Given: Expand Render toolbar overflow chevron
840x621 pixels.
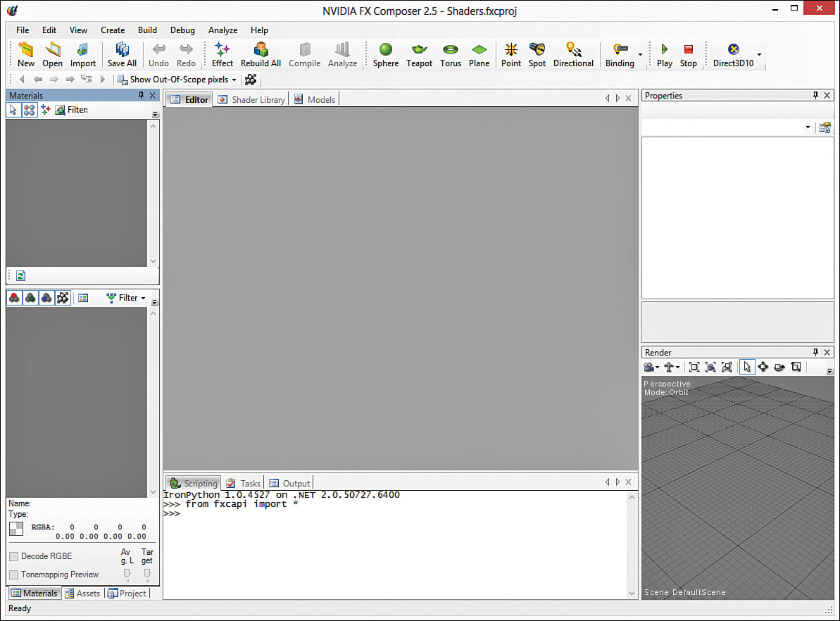Looking at the screenshot, I should tap(830, 371).
